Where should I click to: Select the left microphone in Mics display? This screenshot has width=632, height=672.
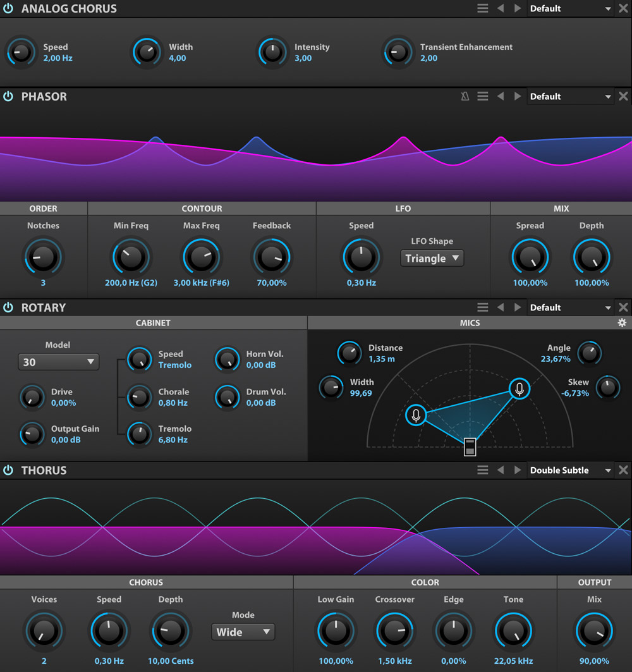click(x=416, y=415)
